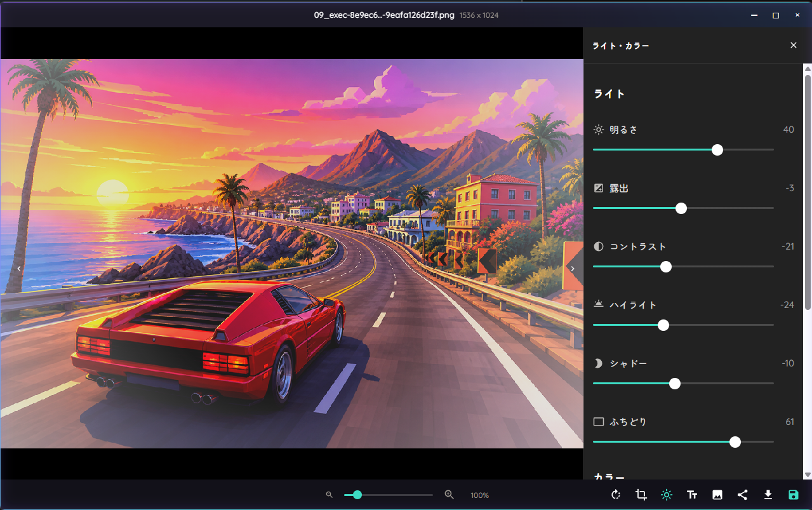
Task: Save the edited image
Action: pyautogui.click(x=794, y=495)
